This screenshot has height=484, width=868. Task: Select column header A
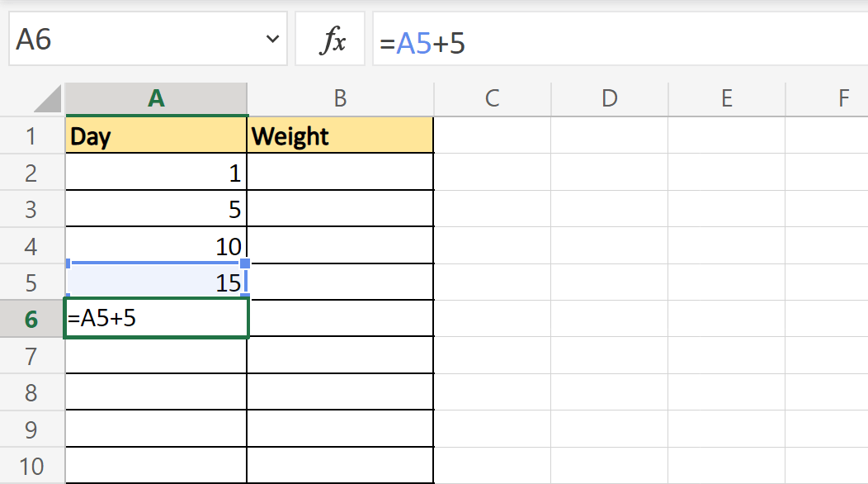tap(155, 97)
